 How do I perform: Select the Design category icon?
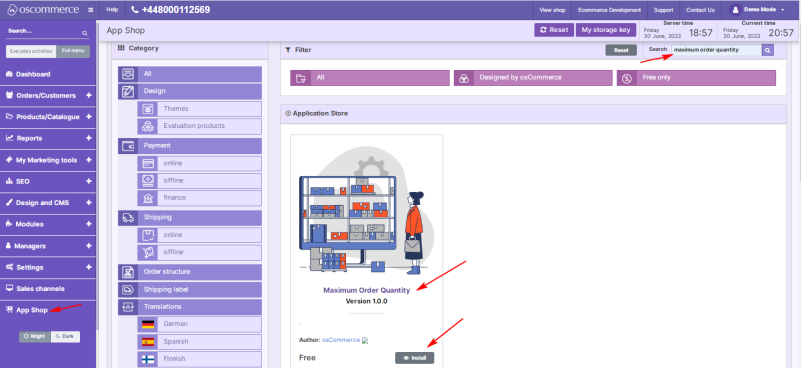(x=128, y=91)
